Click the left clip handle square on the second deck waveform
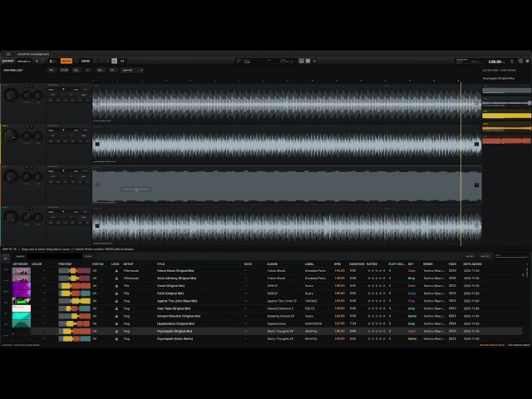 tap(97, 144)
